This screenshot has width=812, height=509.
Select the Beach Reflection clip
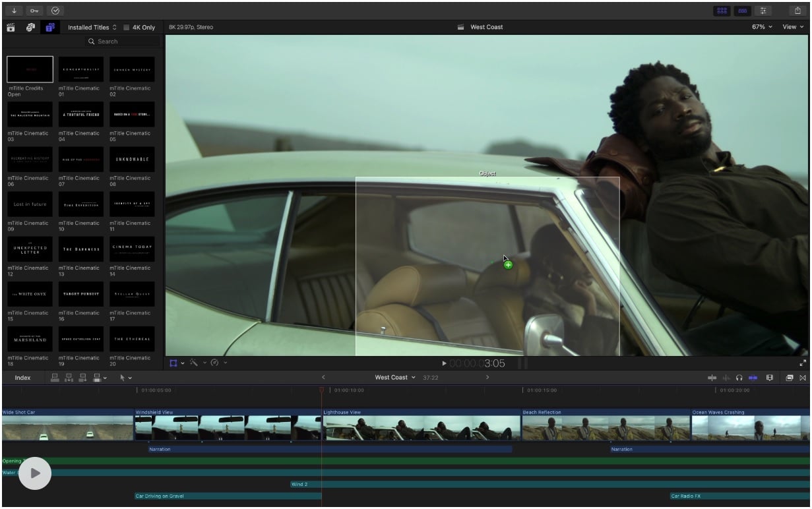(606, 425)
